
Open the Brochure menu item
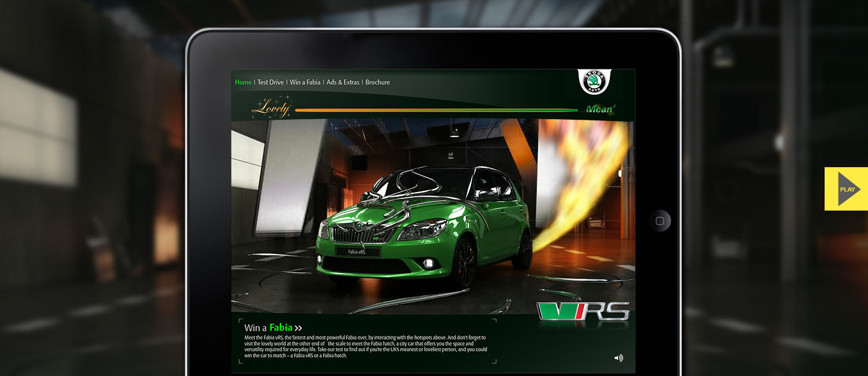pos(378,82)
